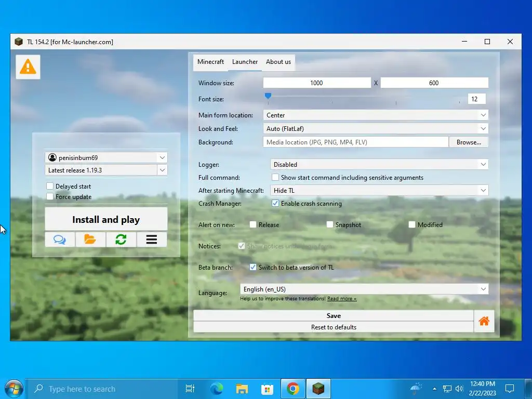
Task: Switch to the About us tab
Action: coord(278,62)
